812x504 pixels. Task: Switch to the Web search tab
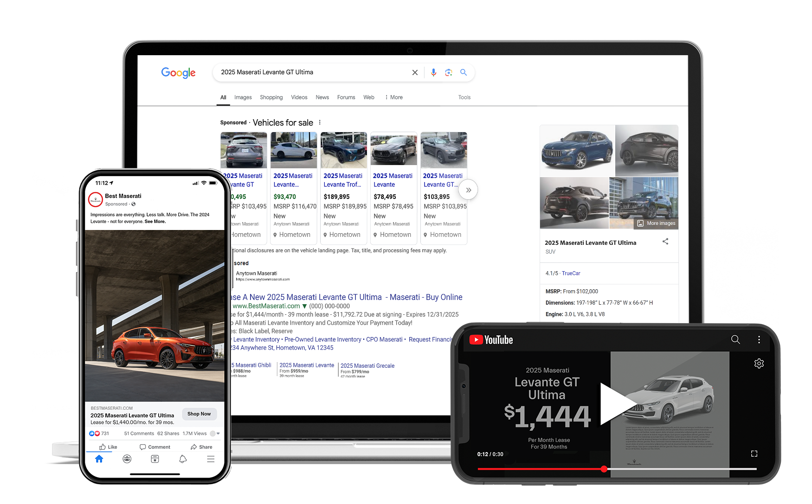coord(369,97)
